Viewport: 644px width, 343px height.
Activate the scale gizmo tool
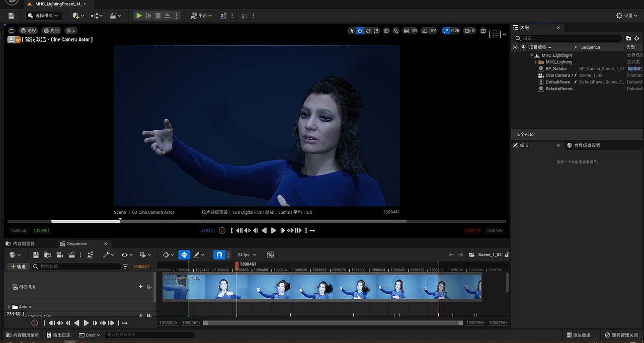376,31
